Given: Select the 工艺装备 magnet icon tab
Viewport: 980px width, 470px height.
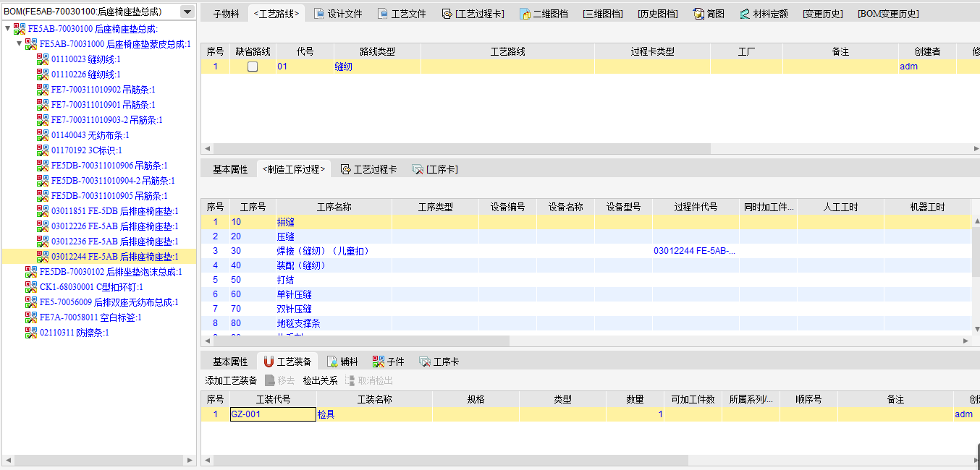Looking at the screenshot, I should pyautogui.click(x=269, y=362).
